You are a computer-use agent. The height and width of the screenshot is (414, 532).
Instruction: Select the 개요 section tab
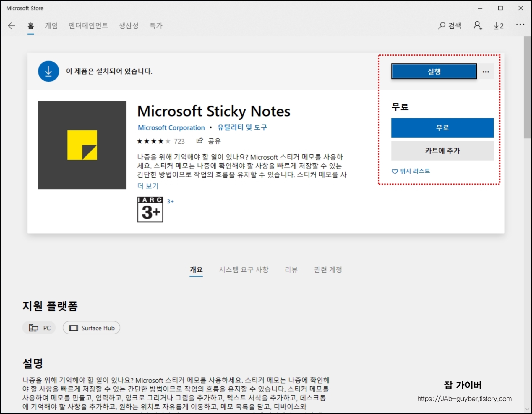click(196, 270)
